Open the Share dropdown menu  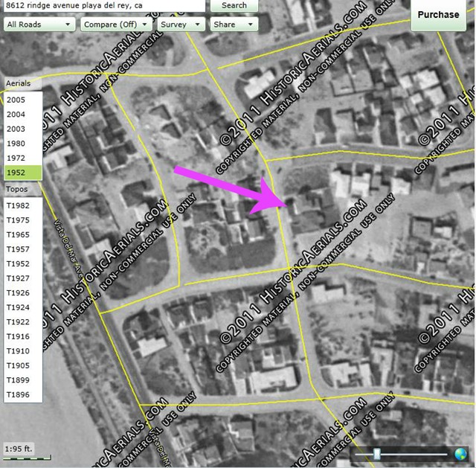[x=234, y=25]
